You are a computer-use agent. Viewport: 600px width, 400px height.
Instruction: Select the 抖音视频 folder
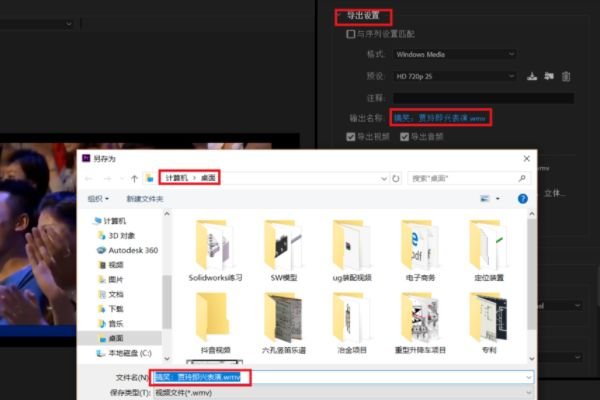tap(215, 323)
